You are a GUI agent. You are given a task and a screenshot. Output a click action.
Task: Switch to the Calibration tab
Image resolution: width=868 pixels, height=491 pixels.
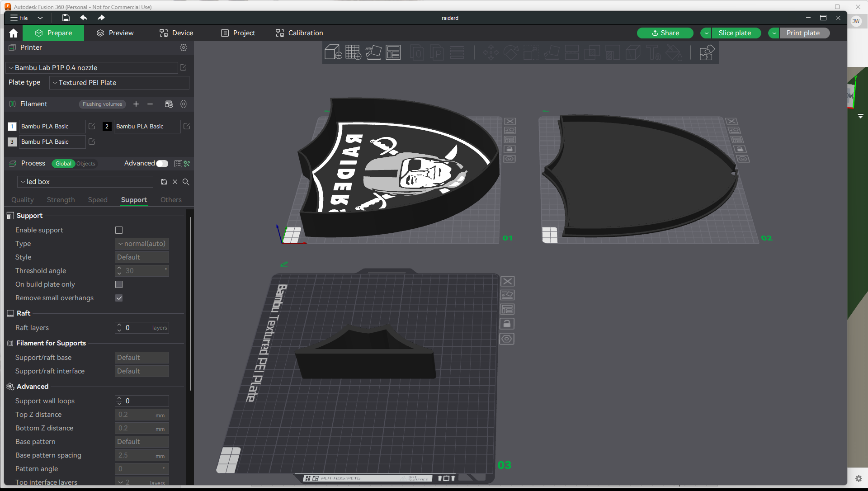[299, 33]
